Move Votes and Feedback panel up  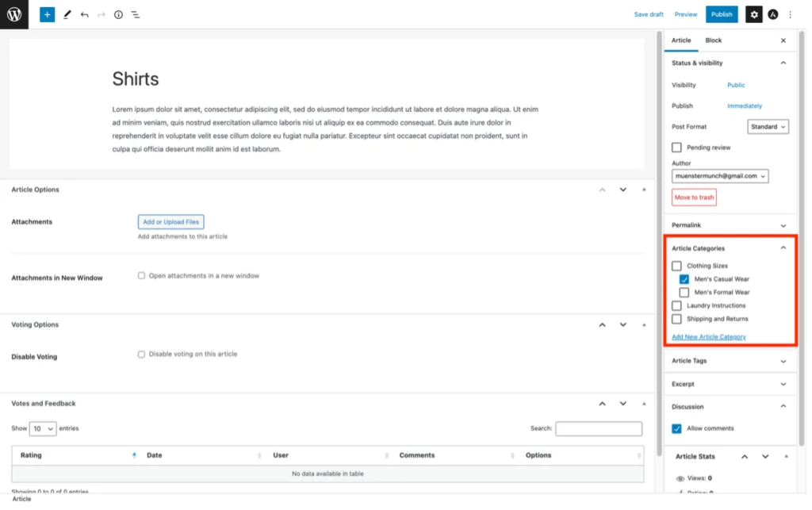point(603,404)
